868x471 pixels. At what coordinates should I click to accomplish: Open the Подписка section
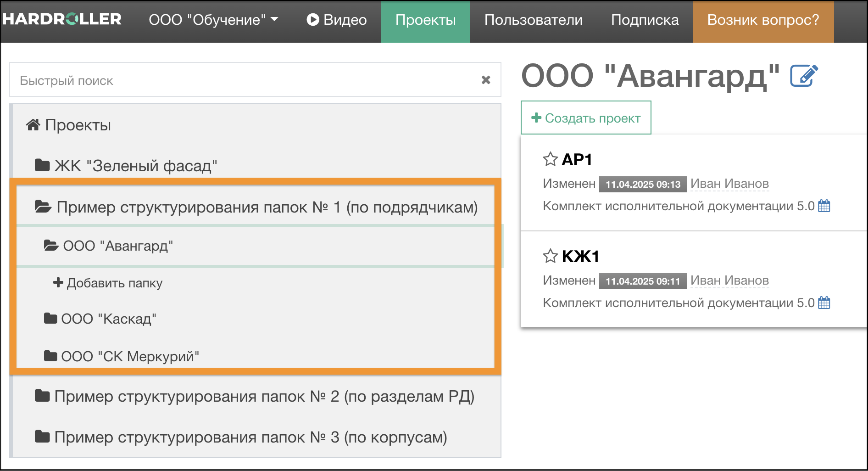coord(645,20)
